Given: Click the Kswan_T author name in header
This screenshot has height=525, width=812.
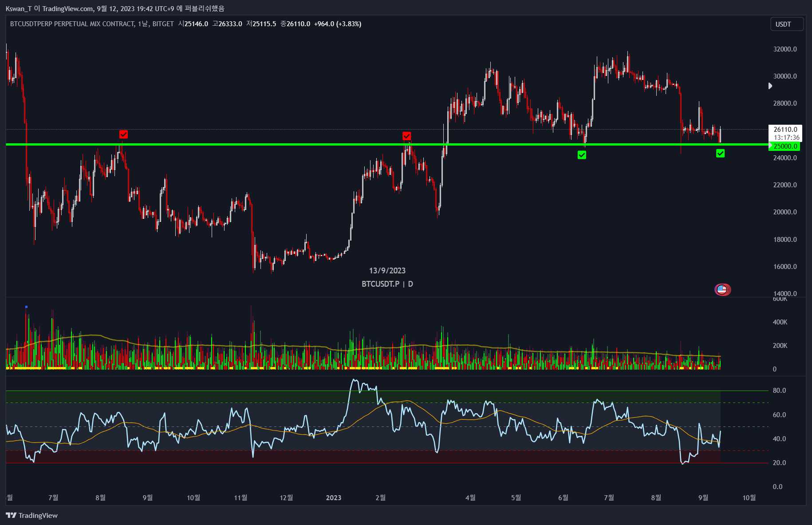Looking at the screenshot, I should [x=19, y=8].
